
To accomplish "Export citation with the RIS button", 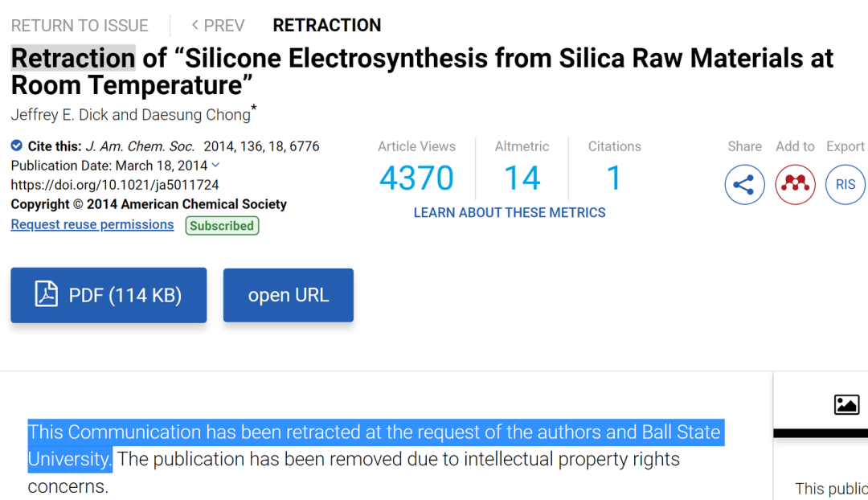I will click(845, 184).
